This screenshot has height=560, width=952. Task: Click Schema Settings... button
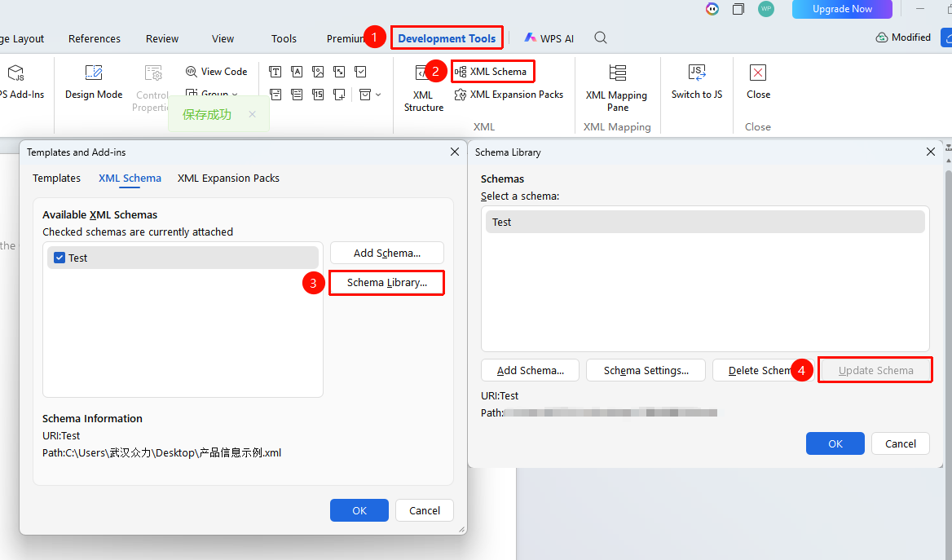646,370
